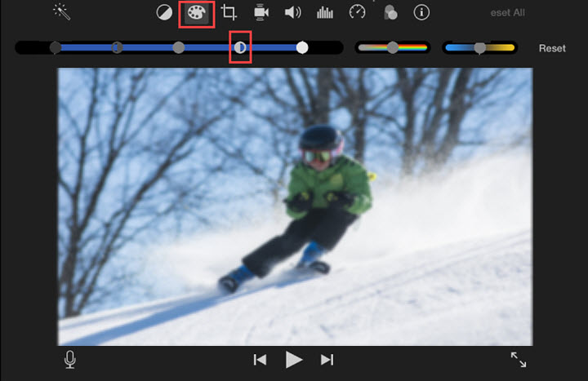Screen dimensions: 588x381
Task: Click the skier video preview frame
Action: coord(295,206)
